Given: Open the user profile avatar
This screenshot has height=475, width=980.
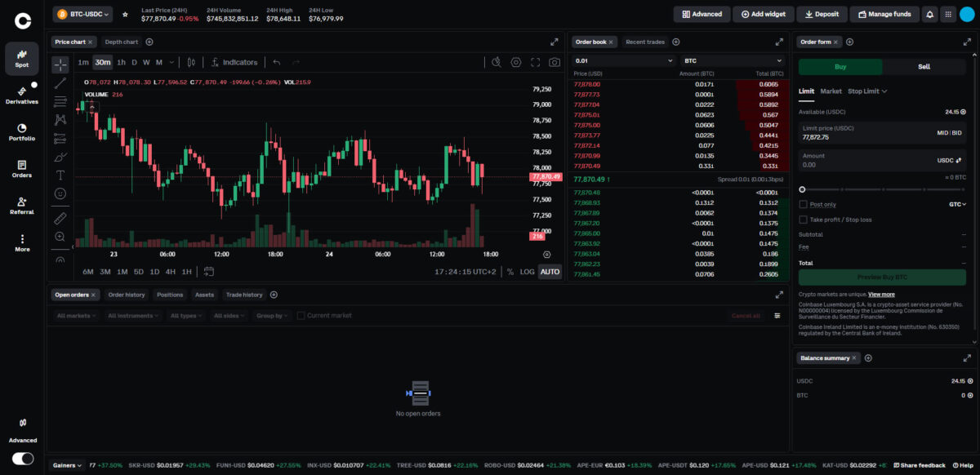Looking at the screenshot, I should click(x=967, y=14).
